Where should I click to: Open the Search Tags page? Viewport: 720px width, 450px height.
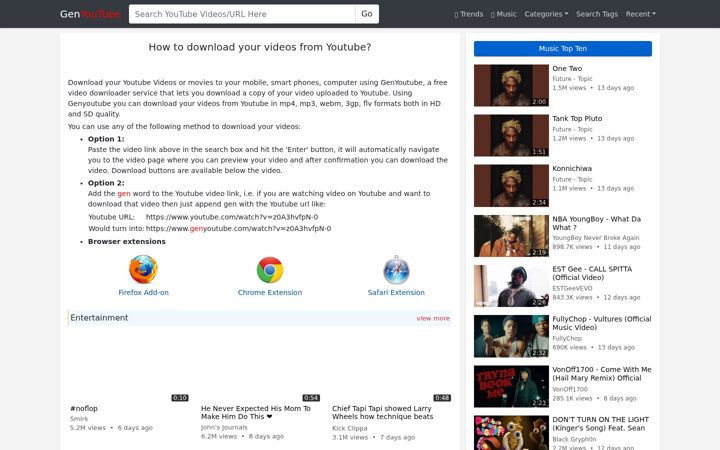(x=597, y=14)
